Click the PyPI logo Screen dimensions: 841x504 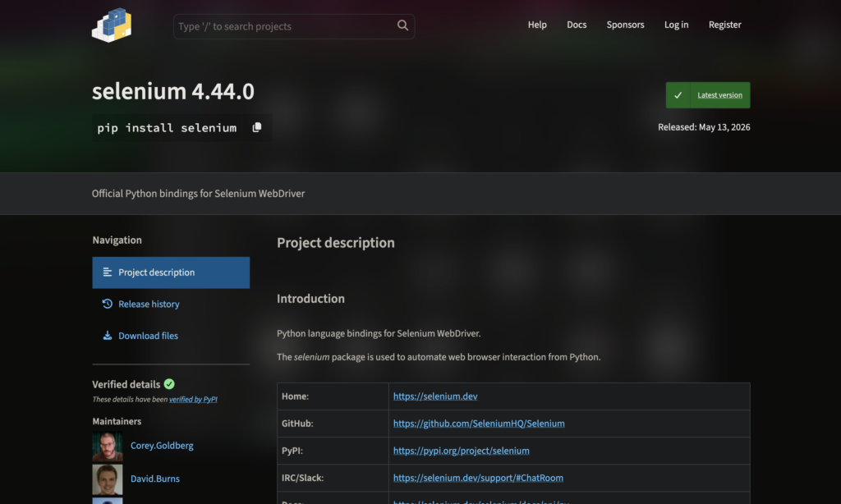coord(112,25)
